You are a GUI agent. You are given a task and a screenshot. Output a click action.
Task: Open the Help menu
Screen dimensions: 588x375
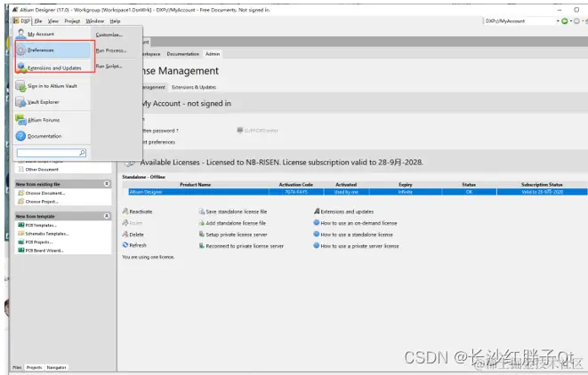click(115, 21)
